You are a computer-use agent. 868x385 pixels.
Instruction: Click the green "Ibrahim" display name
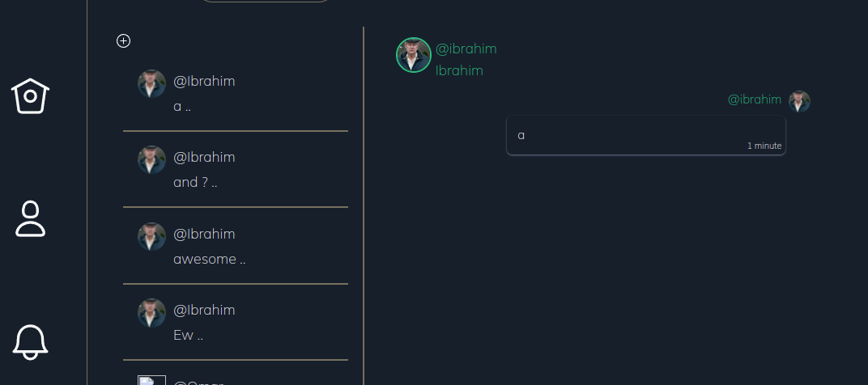tap(459, 71)
